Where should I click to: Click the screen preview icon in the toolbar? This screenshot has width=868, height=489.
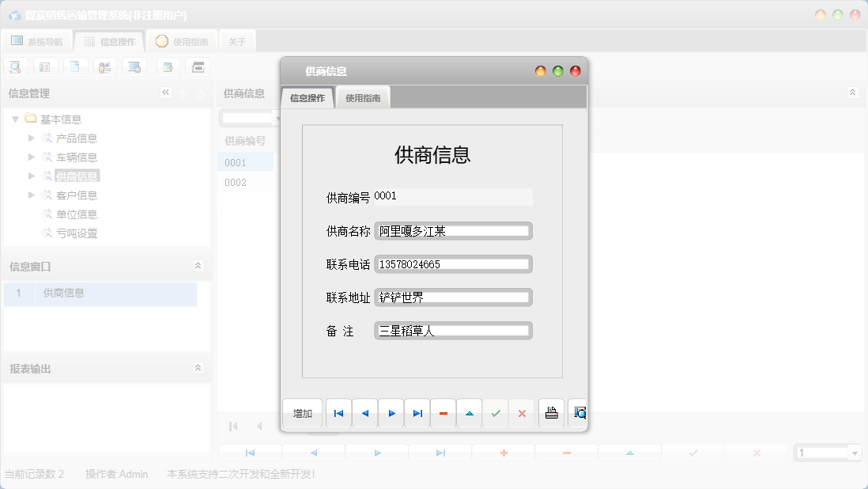(134, 66)
